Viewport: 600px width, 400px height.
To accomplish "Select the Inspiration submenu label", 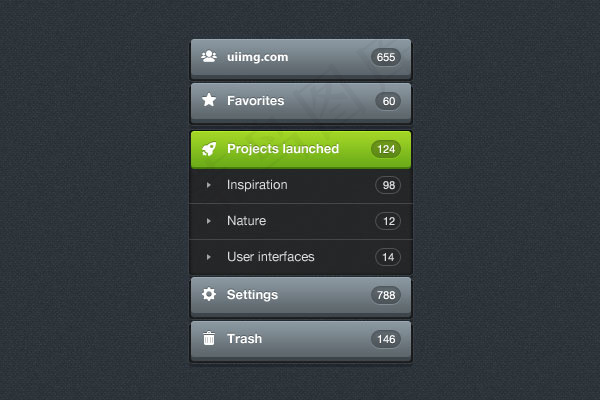I will coord(257,185).
